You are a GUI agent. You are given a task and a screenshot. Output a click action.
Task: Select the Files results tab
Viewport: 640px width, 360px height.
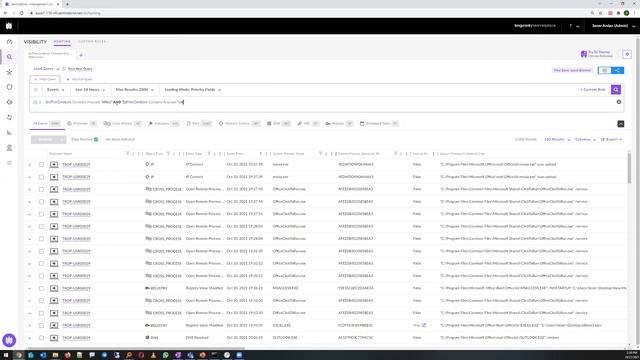coord(199,124)
